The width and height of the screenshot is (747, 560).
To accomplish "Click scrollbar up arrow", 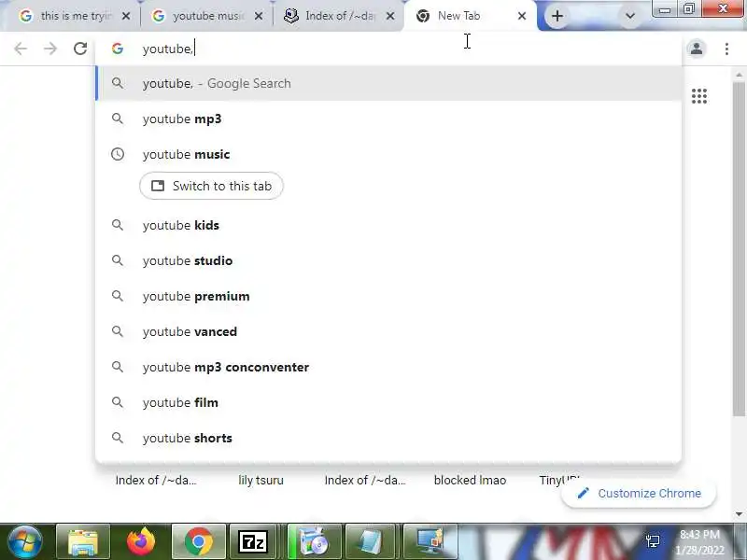I will (739, 76).
